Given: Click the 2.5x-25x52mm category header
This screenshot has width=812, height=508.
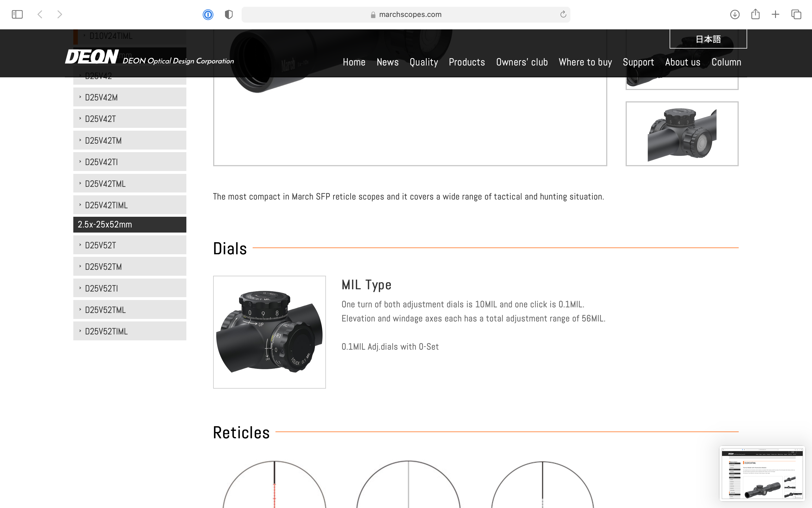Looking at the screenshot, I should coord(129,224).
